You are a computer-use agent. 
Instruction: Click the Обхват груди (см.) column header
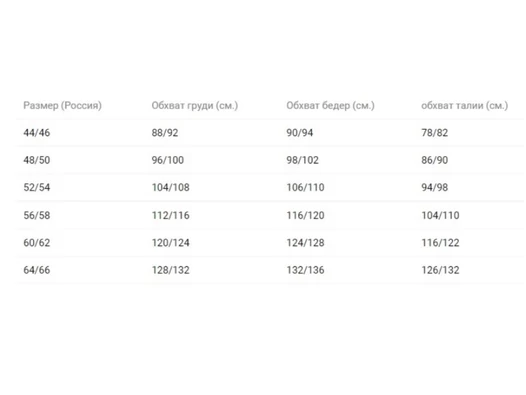pyautogui.click(x=195, y=105)
